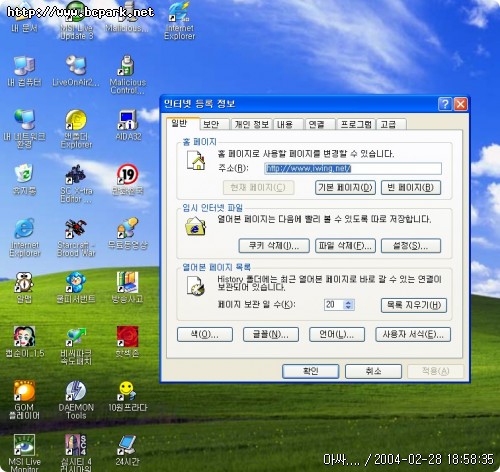The image size is (500, 472).
Task: Click the 쿠키 삭제(I)... button
Action: (x=274, y=246)
